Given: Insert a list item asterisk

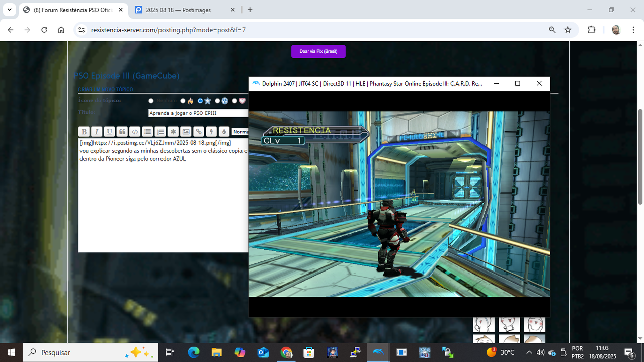Looking at the screenshot, I should (x=173, y=132).
